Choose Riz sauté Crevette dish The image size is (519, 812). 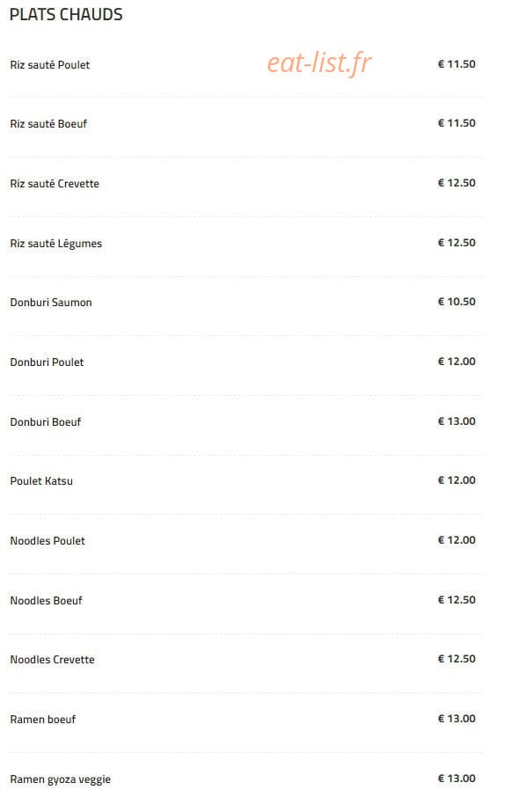tap(55, 183)
